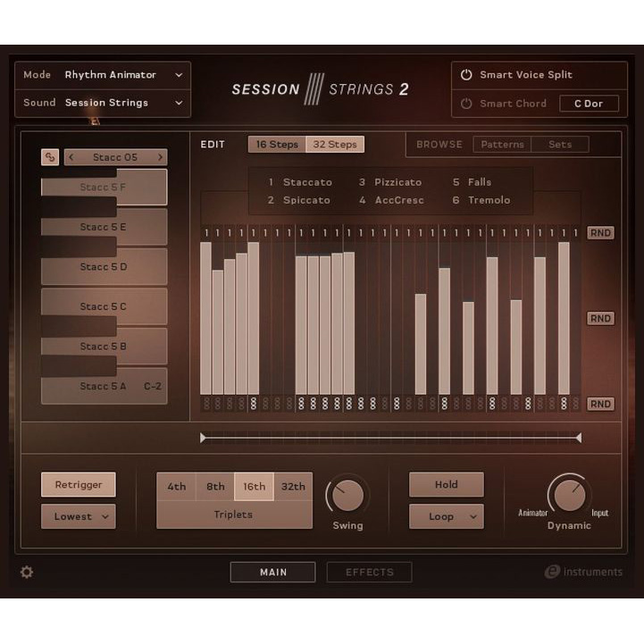
Task: Click Falls articulation entry
Action: point(472,182)
